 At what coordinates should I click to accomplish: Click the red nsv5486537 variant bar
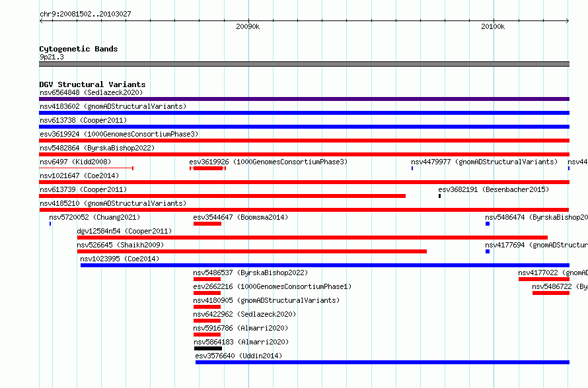point(207,279)
